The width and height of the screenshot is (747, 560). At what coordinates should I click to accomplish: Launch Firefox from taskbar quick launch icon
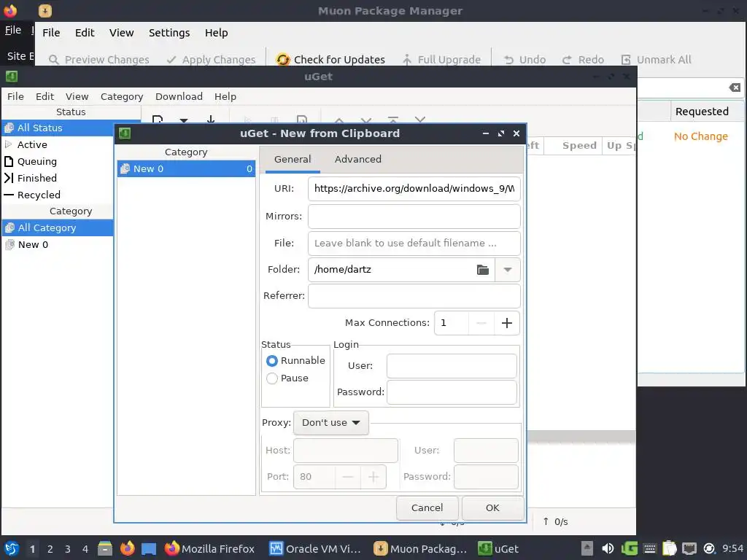(x=127, y=548)
